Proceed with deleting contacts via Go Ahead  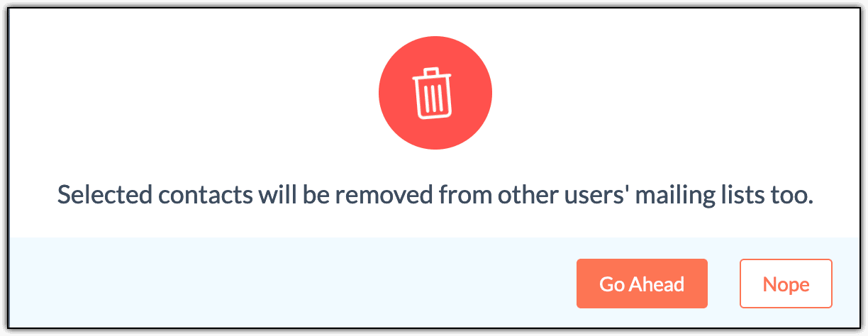click(x=642, y=284)
